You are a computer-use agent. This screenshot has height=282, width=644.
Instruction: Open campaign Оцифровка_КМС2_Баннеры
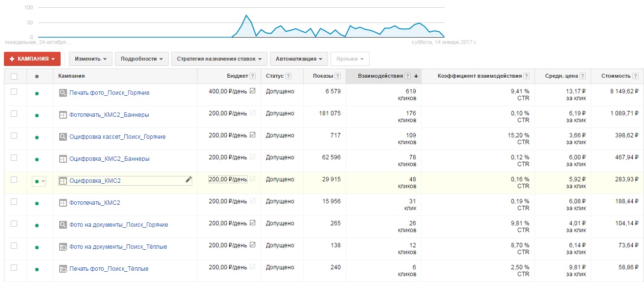[x=110, y=159]
